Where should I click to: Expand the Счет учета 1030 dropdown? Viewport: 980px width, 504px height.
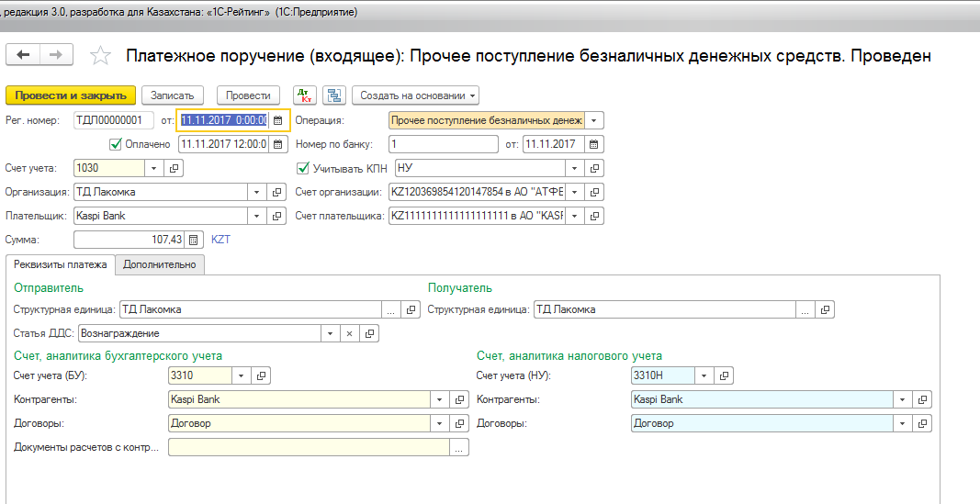coord(154,168)
